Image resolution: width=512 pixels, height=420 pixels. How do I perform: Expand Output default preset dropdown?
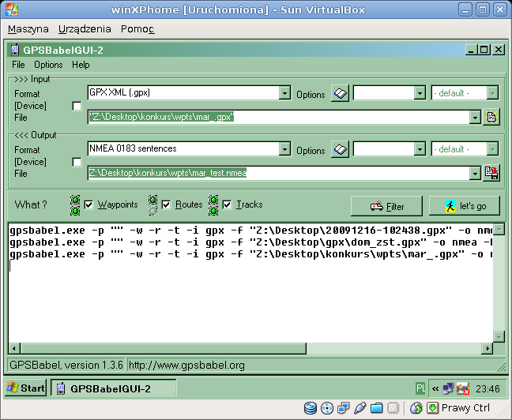point(492,149)
